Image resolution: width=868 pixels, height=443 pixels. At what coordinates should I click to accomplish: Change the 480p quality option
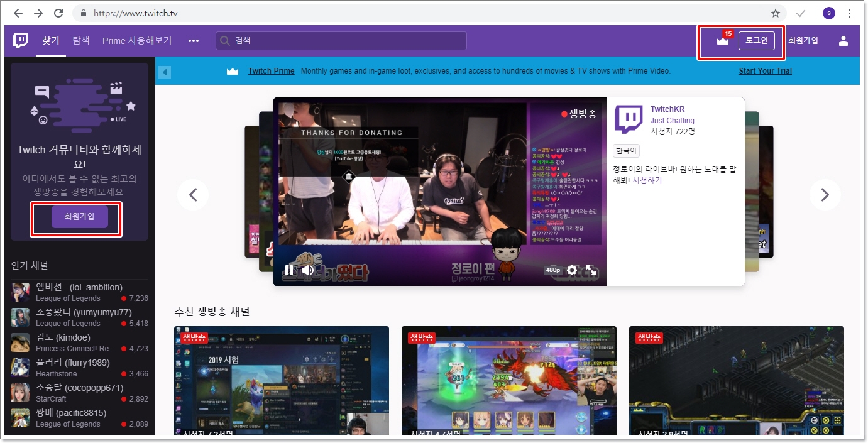point(553,270)
